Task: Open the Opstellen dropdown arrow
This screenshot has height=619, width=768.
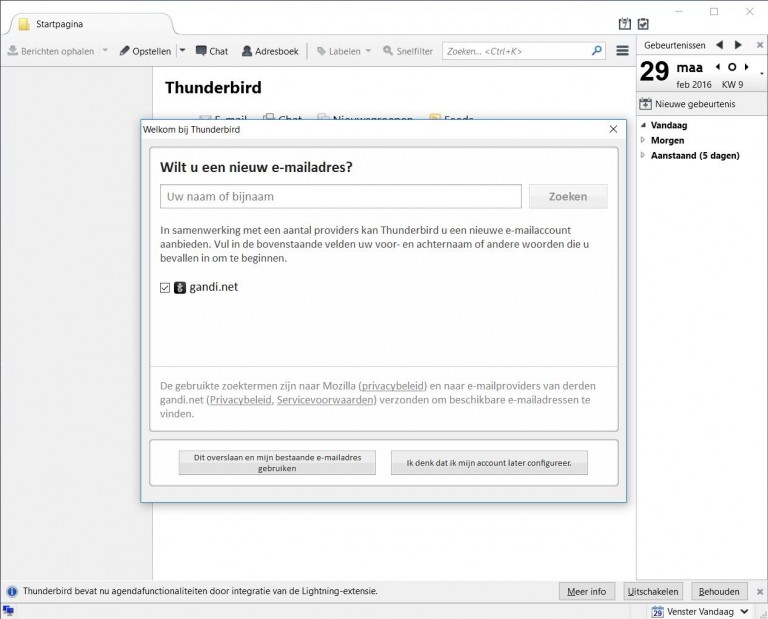Action: point(182,50)
